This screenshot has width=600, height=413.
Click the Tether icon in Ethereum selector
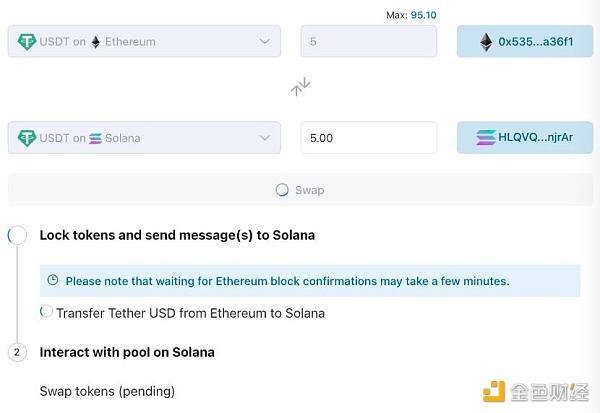pos(27,42)
